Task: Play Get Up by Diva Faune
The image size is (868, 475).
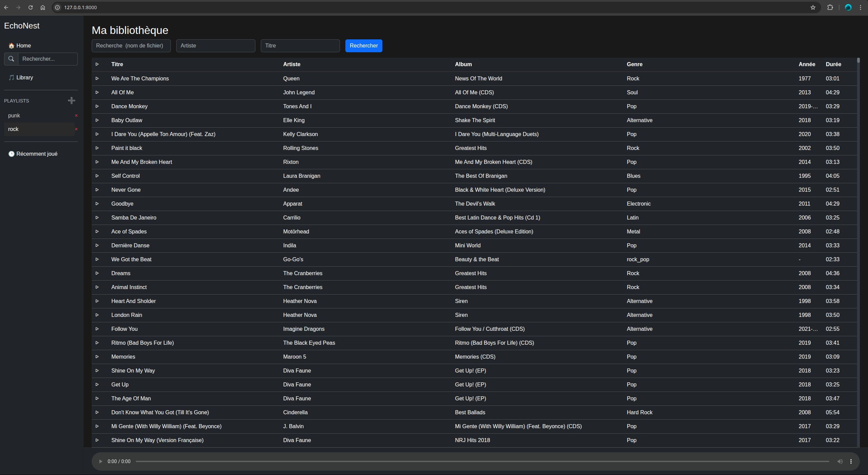Action: pos(97,384)
